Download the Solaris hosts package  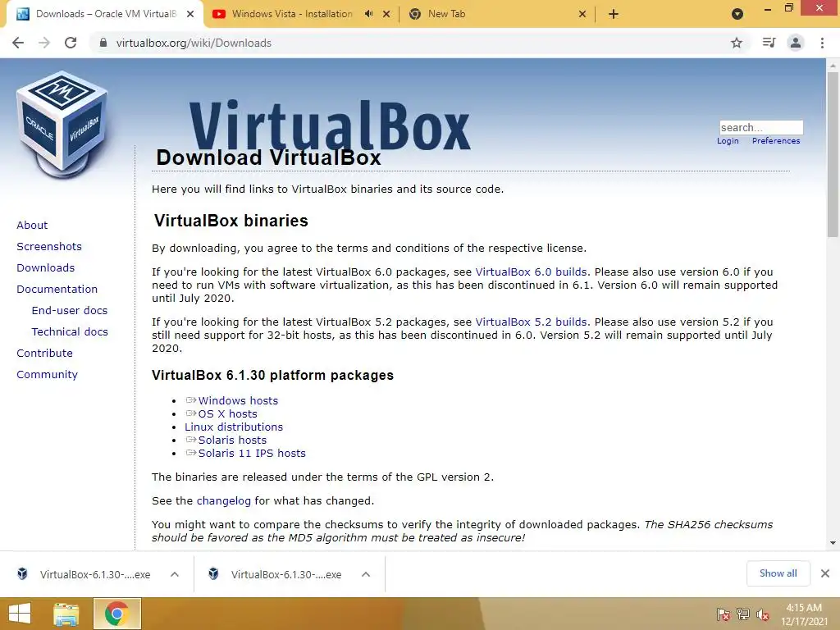[x=232, y=441]
